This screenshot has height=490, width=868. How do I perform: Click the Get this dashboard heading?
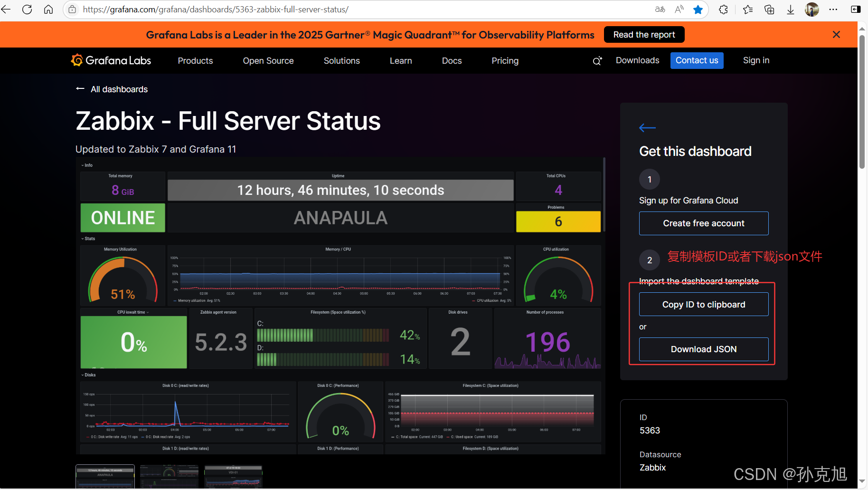695,151
